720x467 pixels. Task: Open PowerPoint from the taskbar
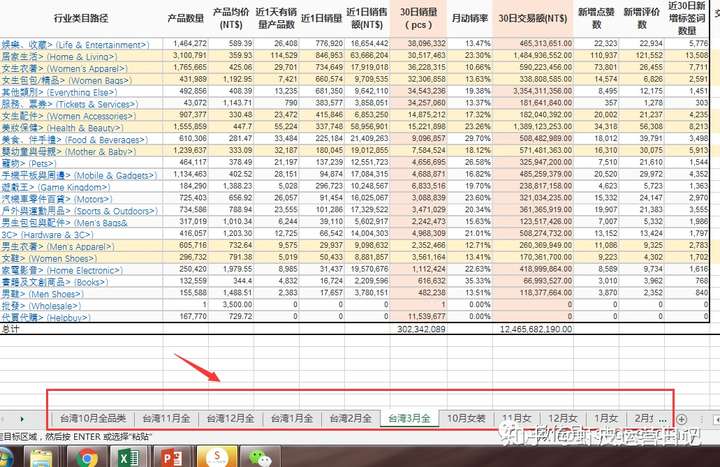coord(173,457)
